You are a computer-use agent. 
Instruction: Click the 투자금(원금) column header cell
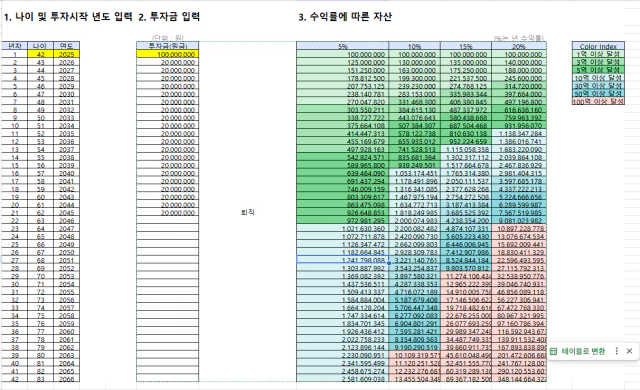167,46
